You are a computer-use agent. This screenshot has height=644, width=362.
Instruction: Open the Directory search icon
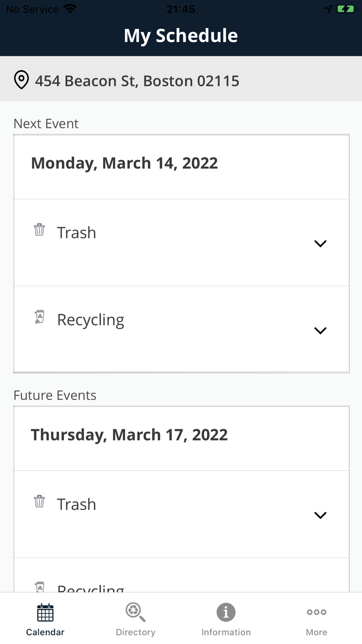point(135,612)
